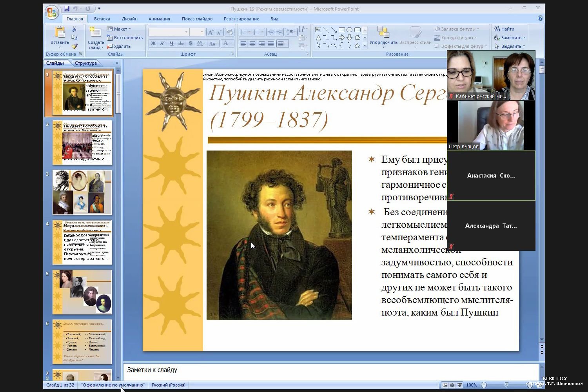Customize quick access toolbar dropdown arrow
This screenshot has width=588, height=392.
point(99,9)
